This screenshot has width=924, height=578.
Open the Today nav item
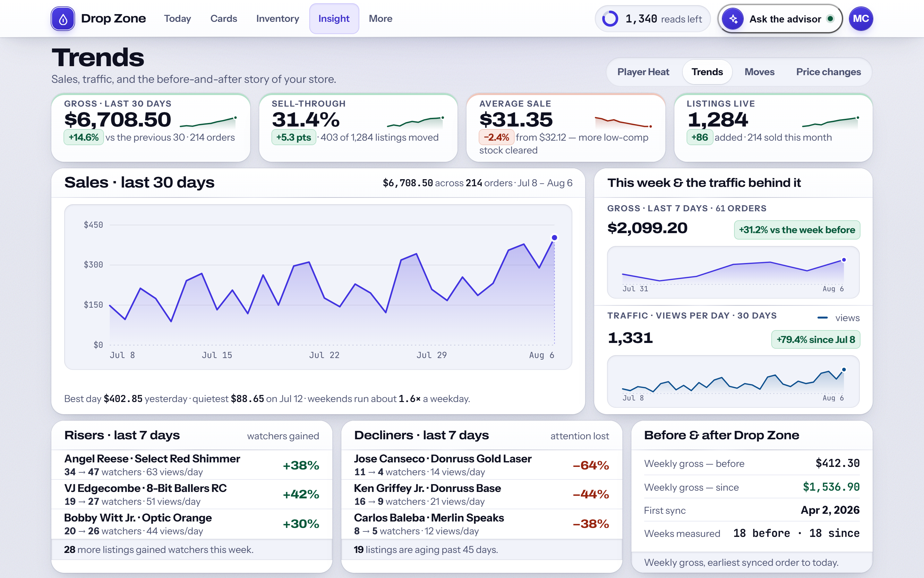tap(177, 19)
